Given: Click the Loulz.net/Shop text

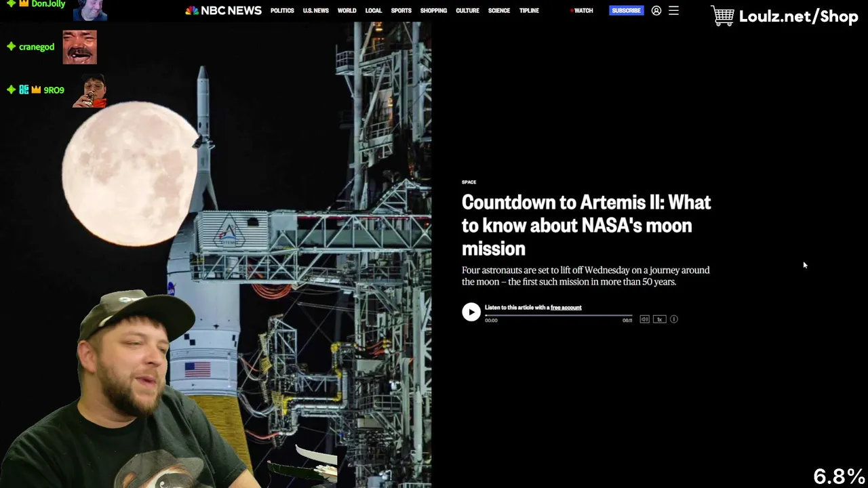Looking at the screenshot, I should tap(798, 17).
